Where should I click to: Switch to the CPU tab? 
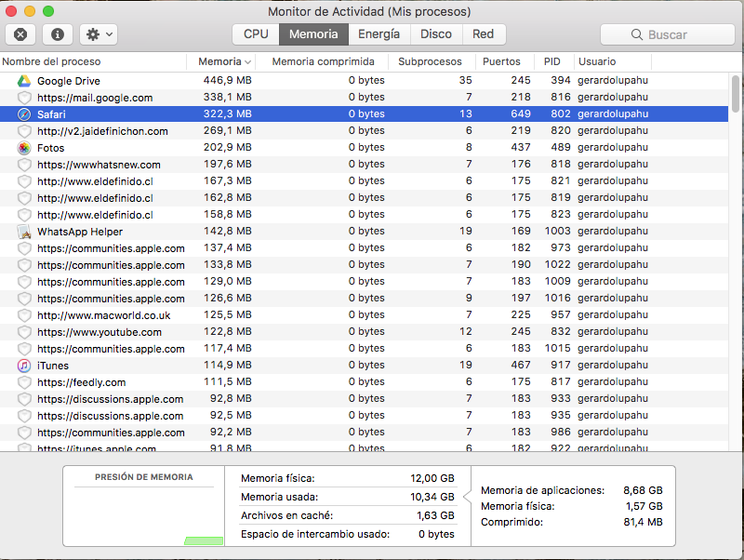point(256,34)
